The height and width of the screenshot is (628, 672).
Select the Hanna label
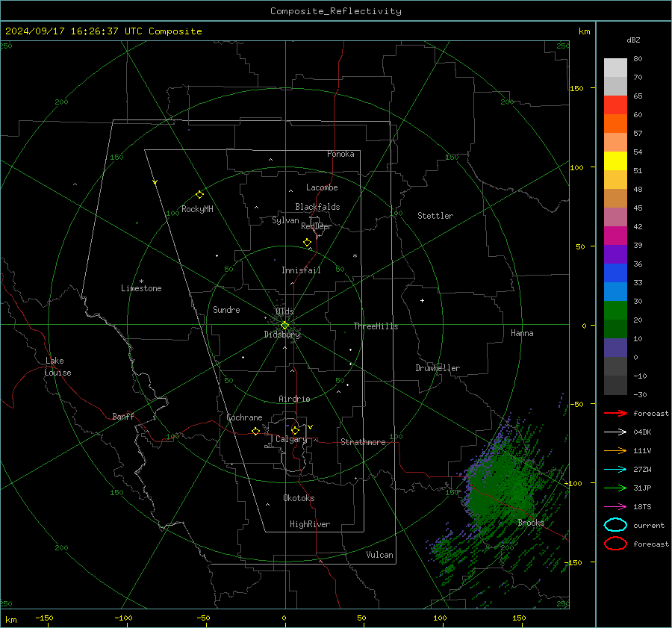pyautogui.click(x=522, y=333)
